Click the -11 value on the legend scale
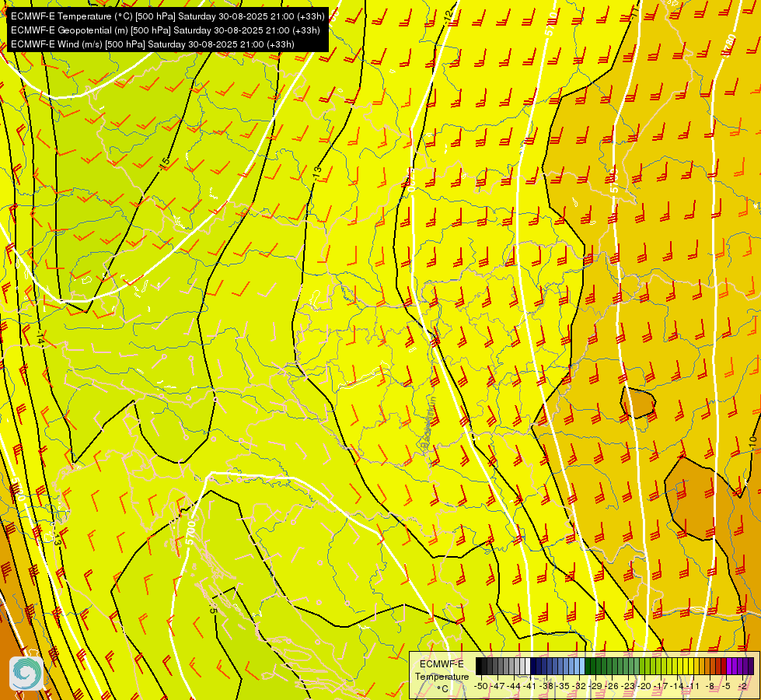The height and width of the screenshot is (700, 761). (x=693, y=686)
